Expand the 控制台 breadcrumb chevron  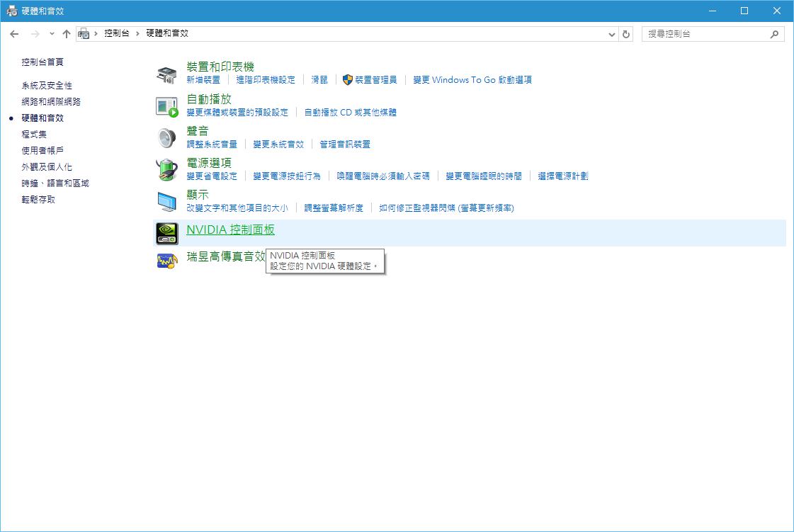(x=138, y=34)
